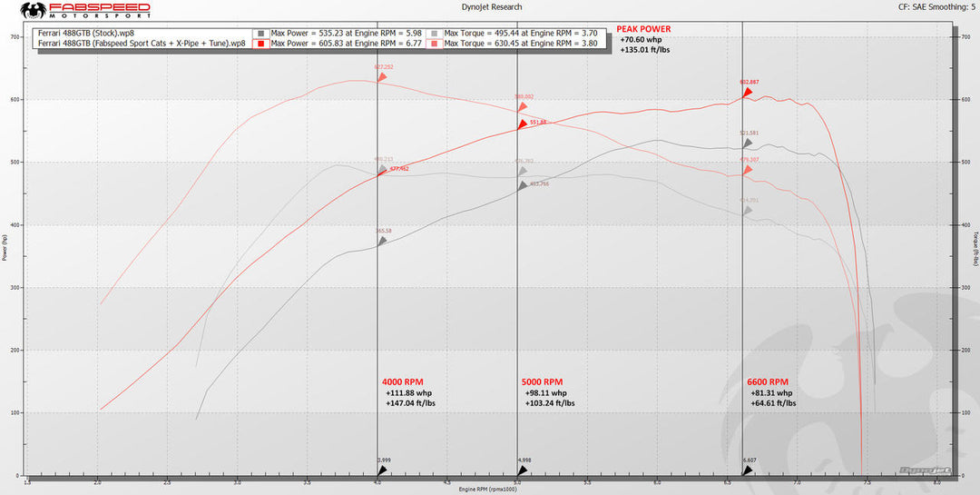
Task: Click the red flag marker labeled 602.887
Action: pyautogui.click(x=747, y=92)
